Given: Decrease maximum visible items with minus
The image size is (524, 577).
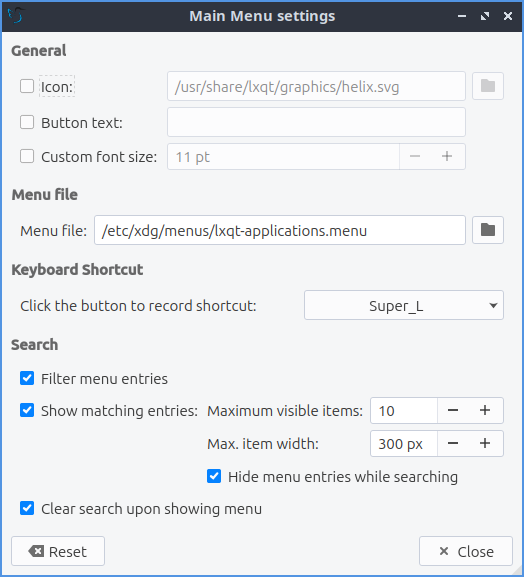Looking at the screenshot, I should click(x=453, y=410).
